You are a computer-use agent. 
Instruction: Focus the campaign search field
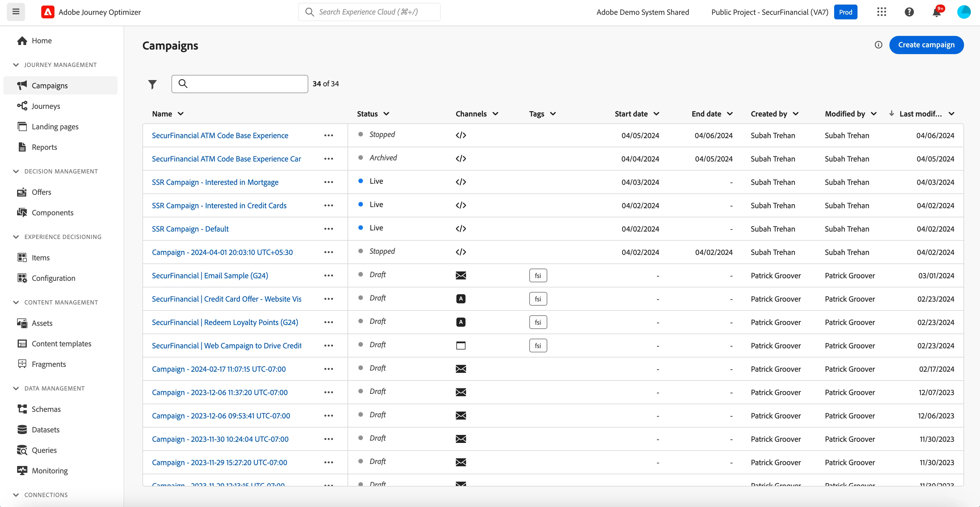[240, 84]
